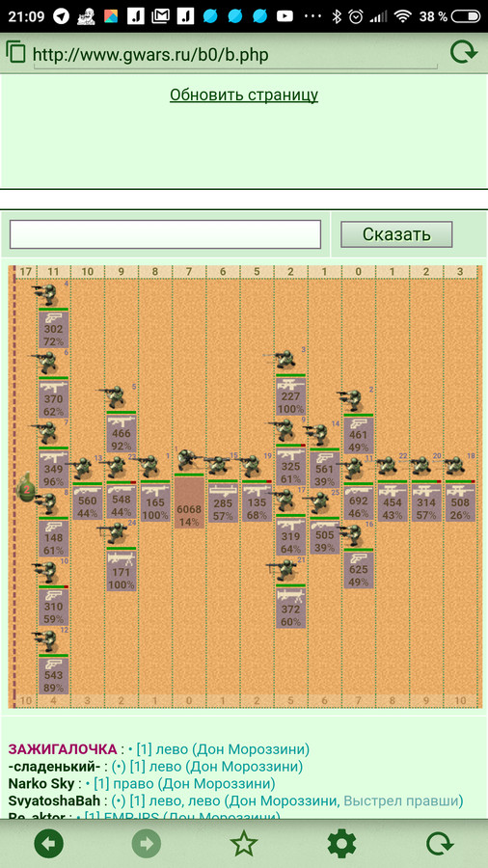
Task: Select soldier 2 with 461 health
Action: pos(353,400)
